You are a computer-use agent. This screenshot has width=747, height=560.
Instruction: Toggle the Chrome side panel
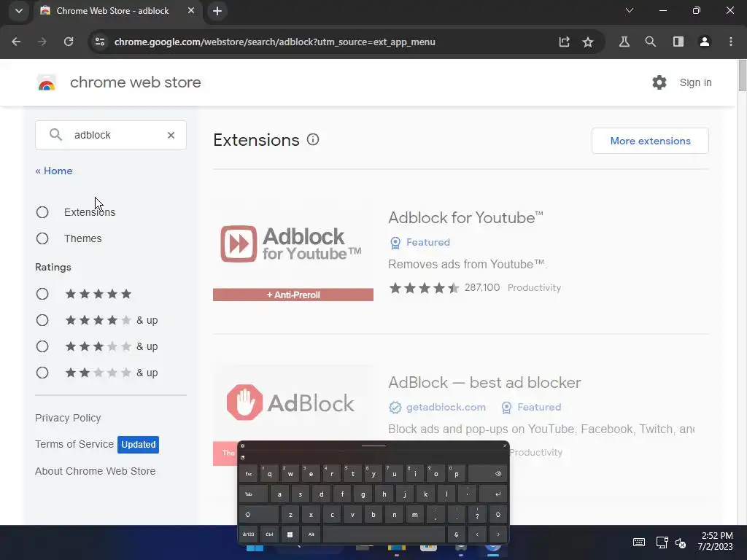coord(678,42)
